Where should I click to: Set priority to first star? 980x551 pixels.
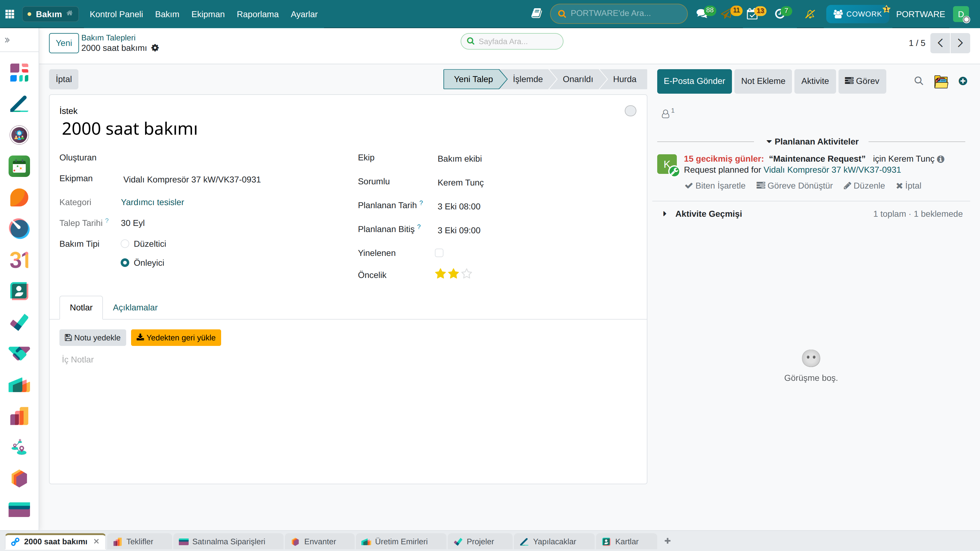(440, 274)
